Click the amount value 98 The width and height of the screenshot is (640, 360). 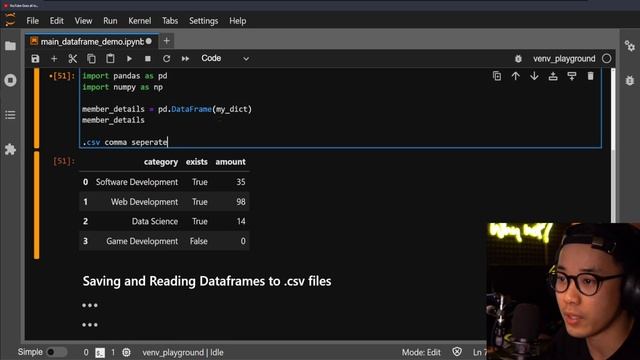click(241, 202)
